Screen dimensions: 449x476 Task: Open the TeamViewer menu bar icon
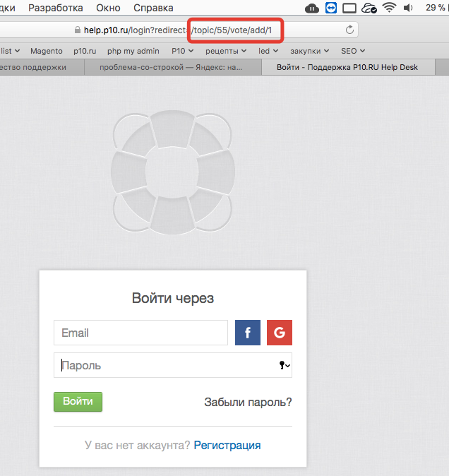click(332, 8)
